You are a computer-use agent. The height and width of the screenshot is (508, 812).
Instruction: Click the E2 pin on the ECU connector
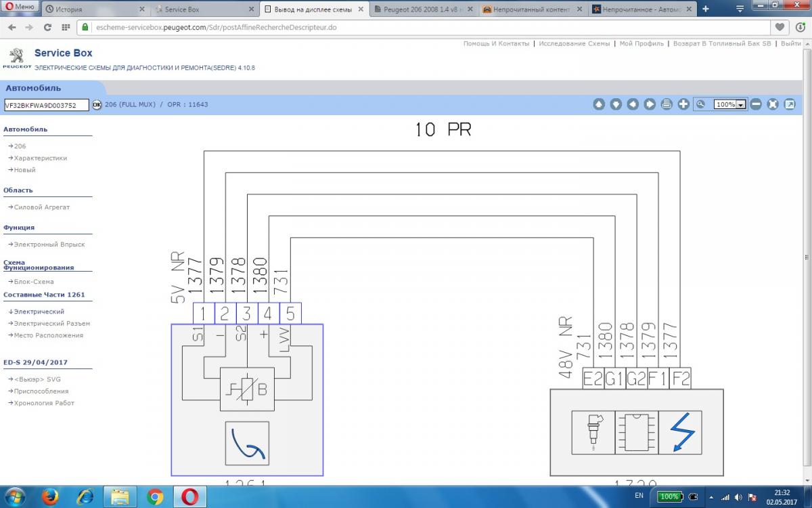[x=593, y=379]
